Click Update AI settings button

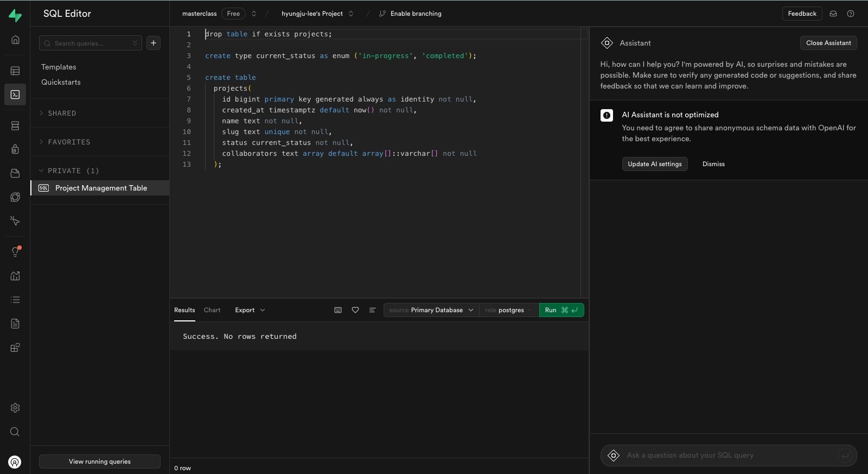pos(655,164)
